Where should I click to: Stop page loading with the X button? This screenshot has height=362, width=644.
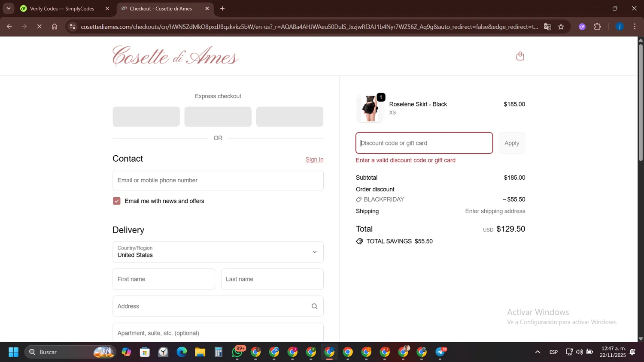pyautogui.click(x=39, y=27)
